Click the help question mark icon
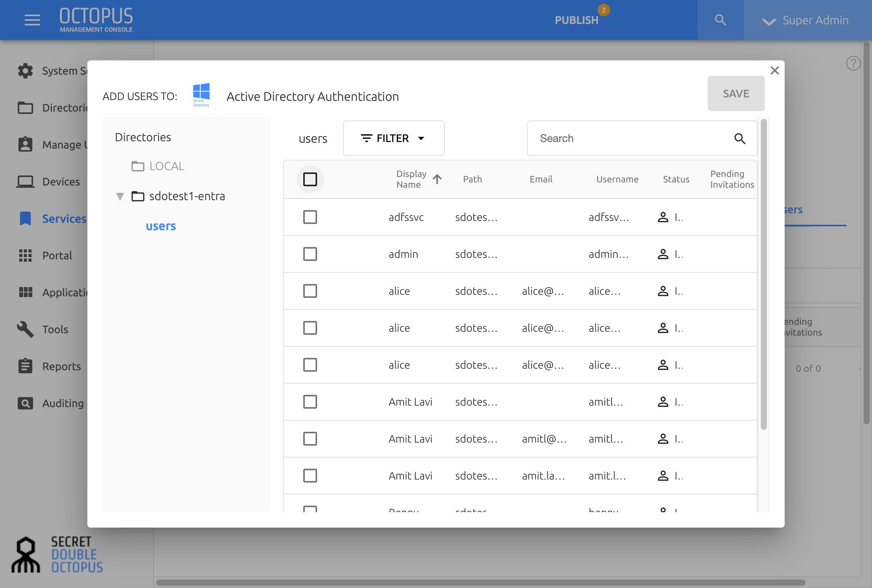Viewport: 872px width, 588px height. [853, 63]
